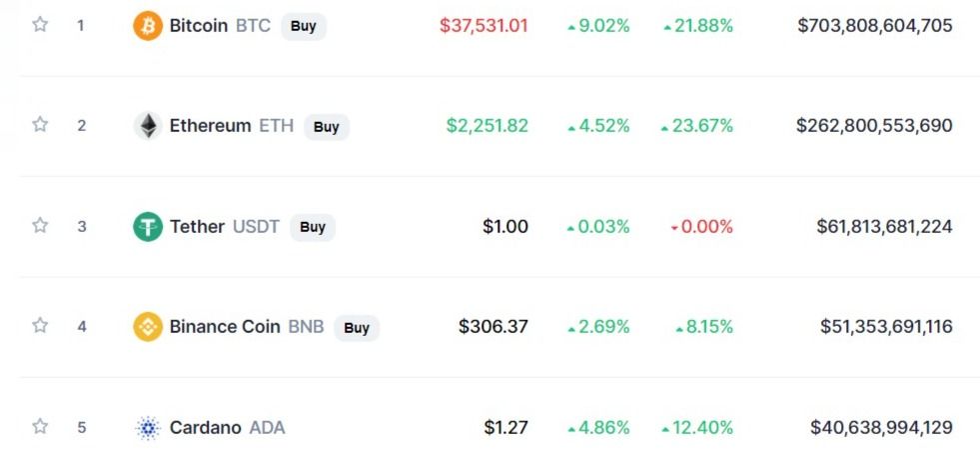
Task: Click Bitcoin's price $37,531.01
Action: 484,26
